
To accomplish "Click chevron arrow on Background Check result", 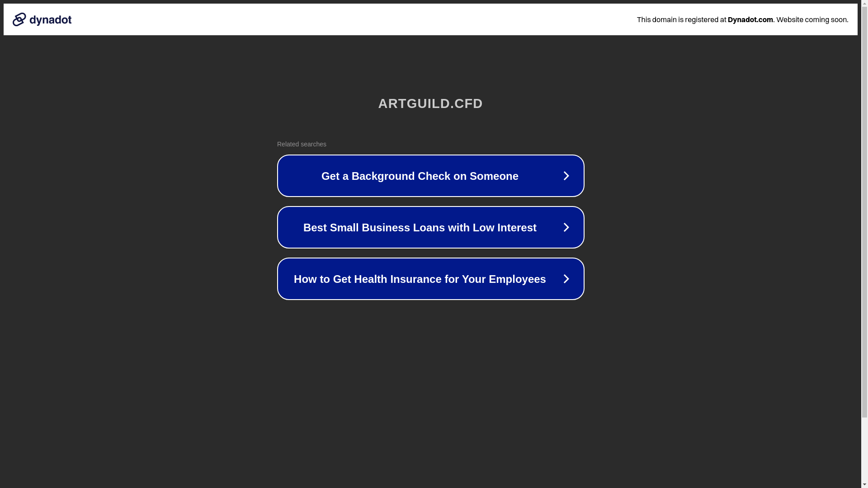I will tap(566, 176).
